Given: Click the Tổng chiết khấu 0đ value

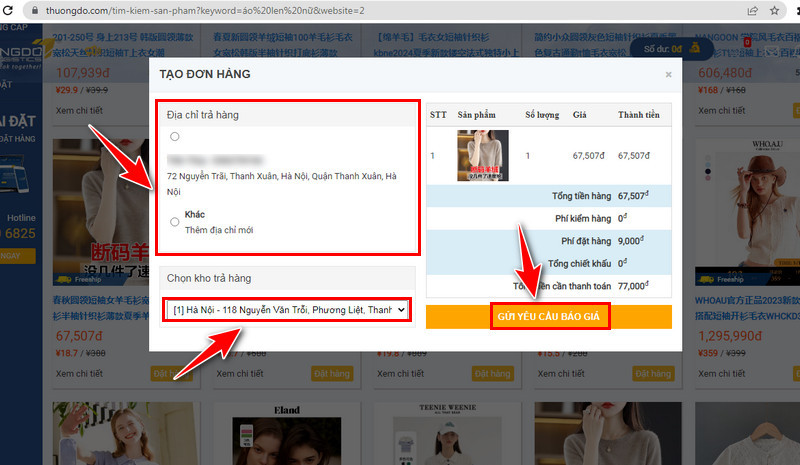Looking at the screenshot, I should click(x=622, y=263).
